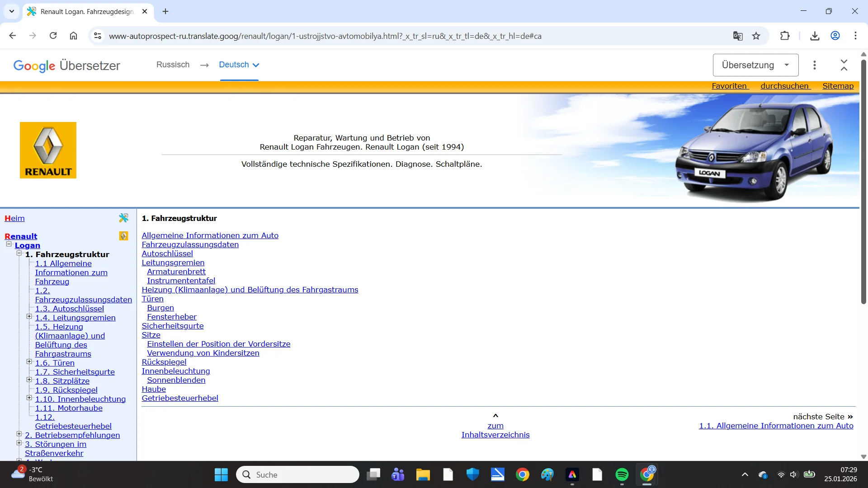Open the three-dot translator options menu

click(814, 65)
